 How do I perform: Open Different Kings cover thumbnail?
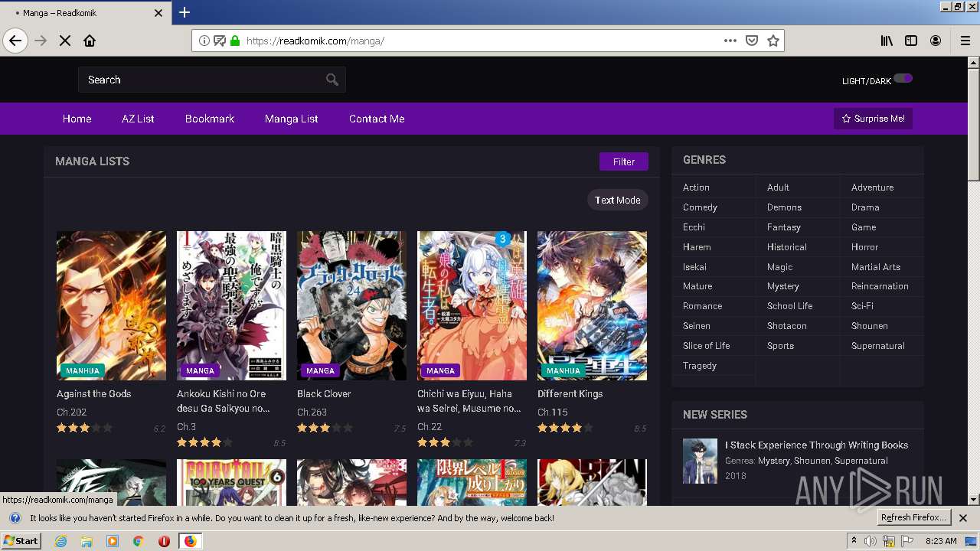tap(592, 305)
